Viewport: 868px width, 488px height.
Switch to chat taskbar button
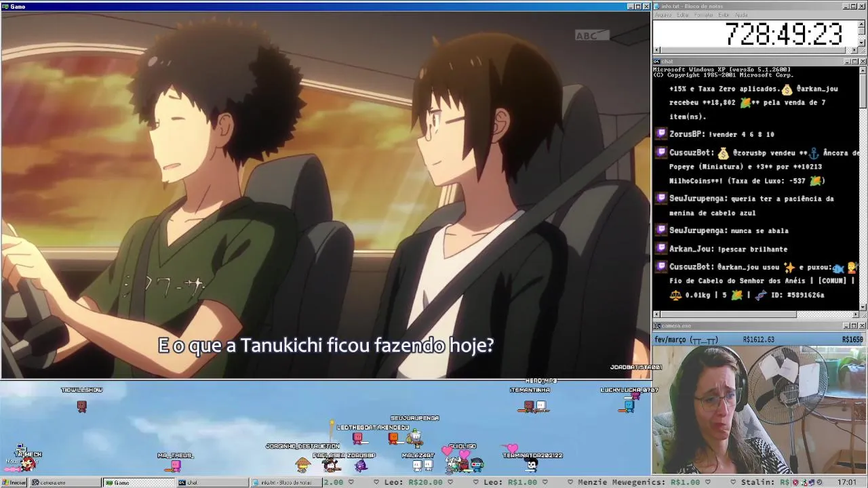point(213,483)
